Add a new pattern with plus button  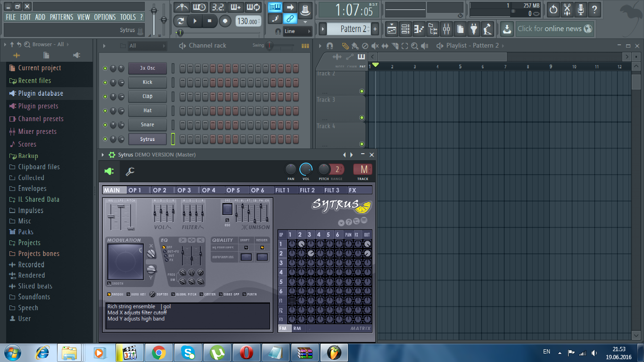pos(375,29)
